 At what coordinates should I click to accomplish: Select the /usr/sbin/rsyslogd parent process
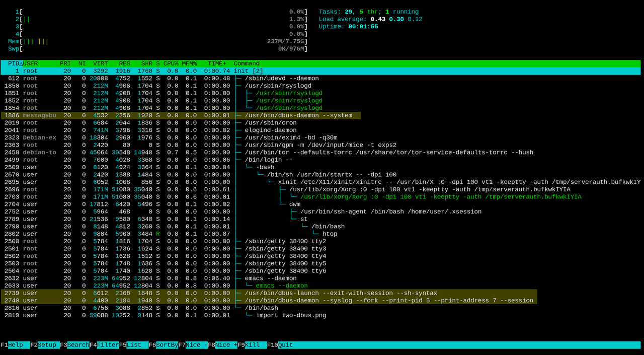(x=320, y=86)
